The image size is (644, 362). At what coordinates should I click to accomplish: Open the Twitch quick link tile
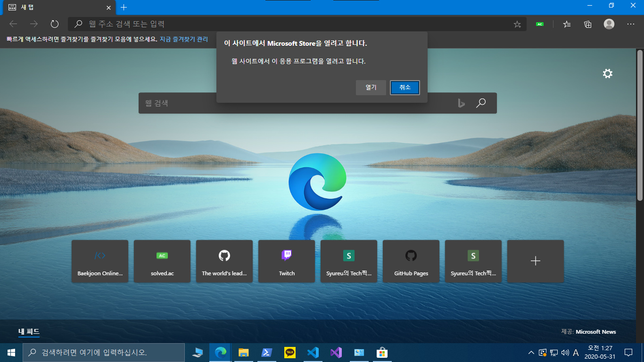click(x=287, y=261)
